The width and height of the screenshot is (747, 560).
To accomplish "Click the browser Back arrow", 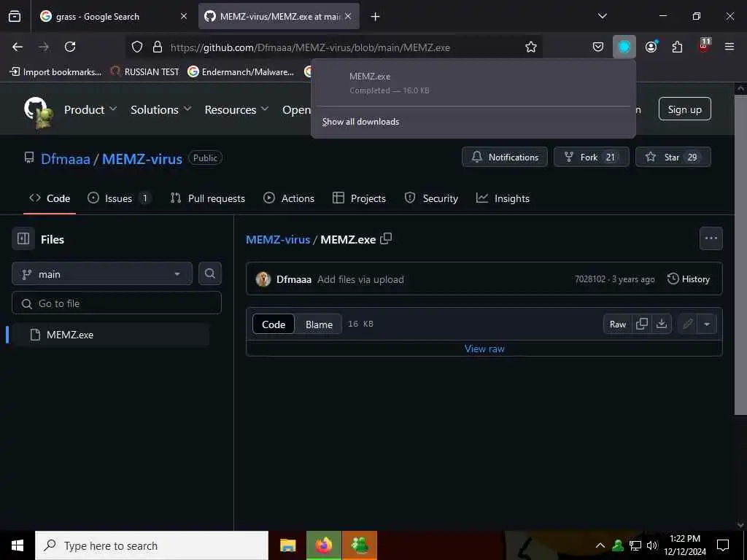I will click(x=18, y=47).
